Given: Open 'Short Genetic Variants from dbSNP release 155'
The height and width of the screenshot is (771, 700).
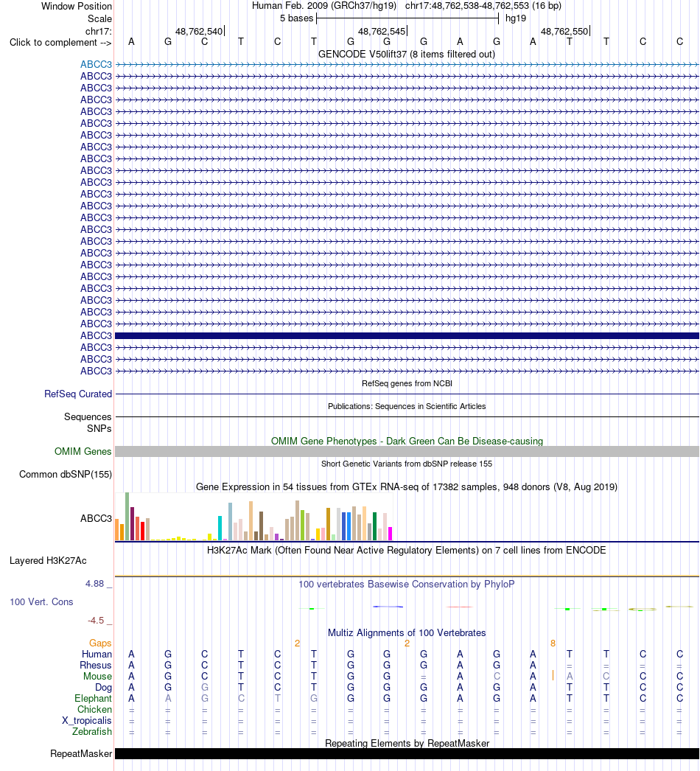Looking at the screenshot, I should (x=407, y=464).
